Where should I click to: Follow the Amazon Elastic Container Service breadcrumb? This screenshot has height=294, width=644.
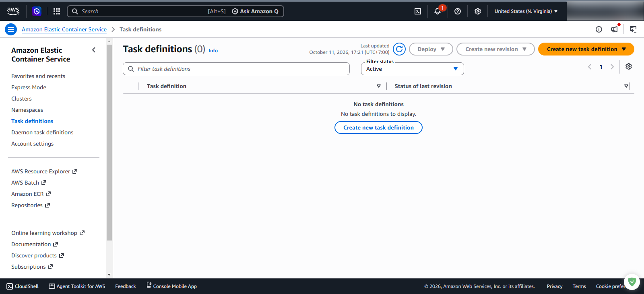(64, 29)
